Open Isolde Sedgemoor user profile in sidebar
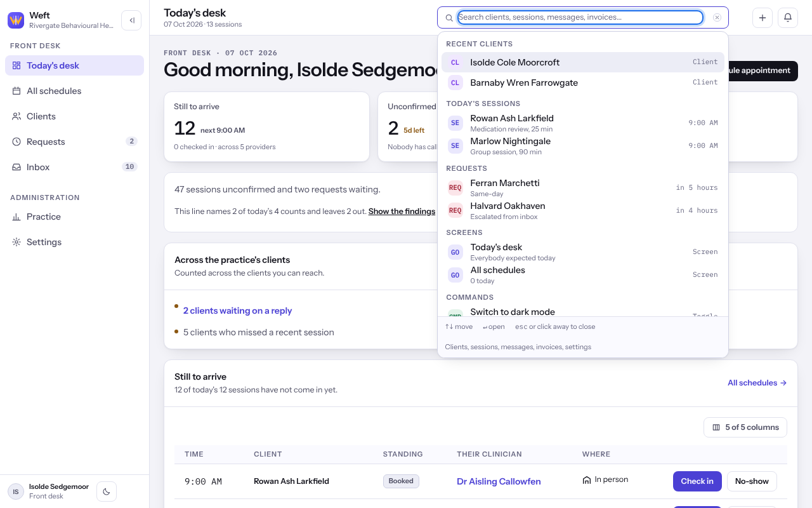This screenshot has width=812, height=508. pyautogui.click(x=49, y=491)
